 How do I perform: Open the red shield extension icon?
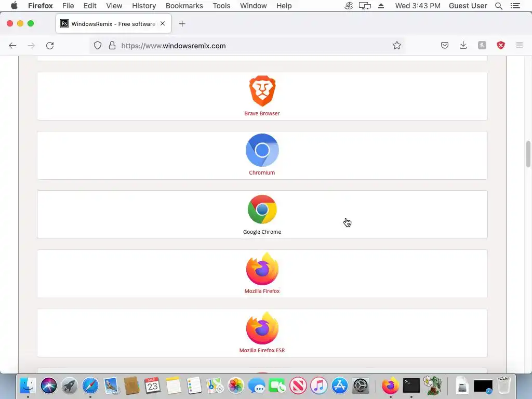coord(500,46)
